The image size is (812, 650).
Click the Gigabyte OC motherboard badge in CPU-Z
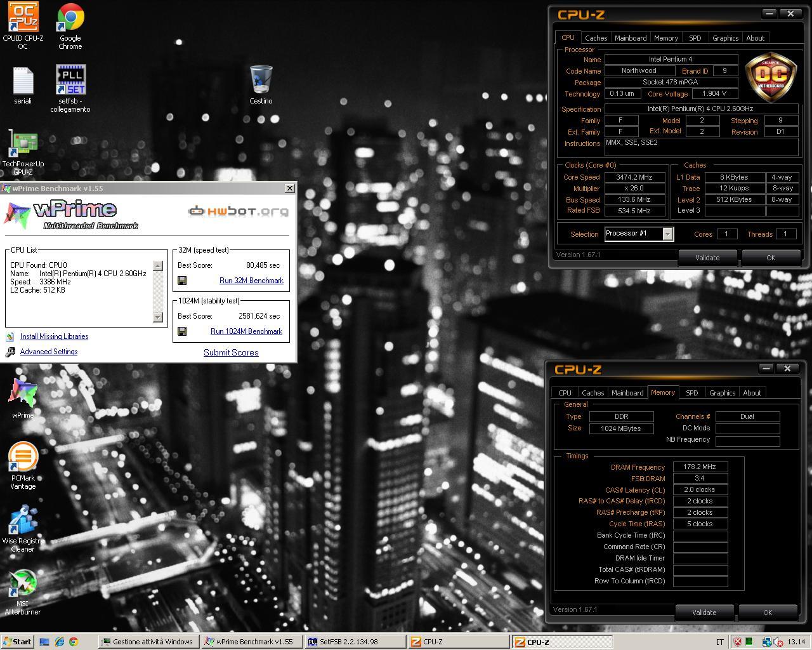tap(770, 77)
